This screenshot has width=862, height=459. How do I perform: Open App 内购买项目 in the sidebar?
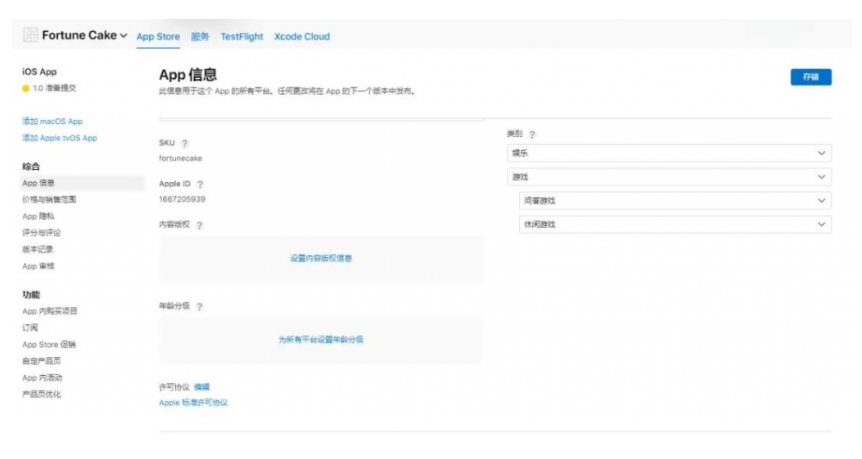tap(49, 311)
